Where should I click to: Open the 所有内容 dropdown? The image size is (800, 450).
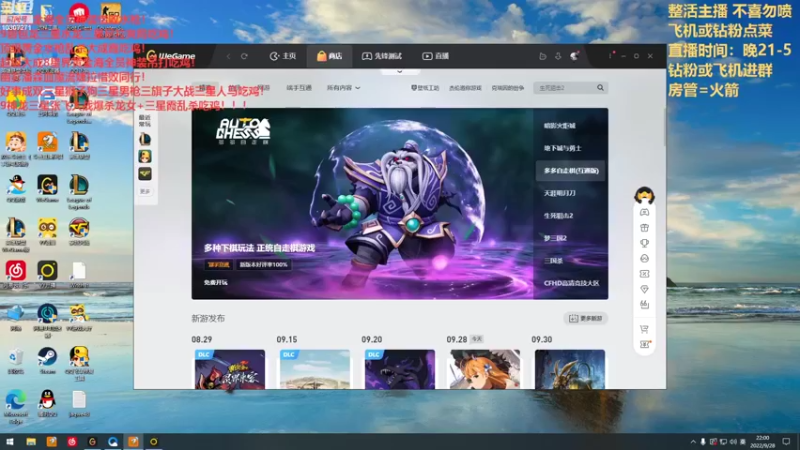coord(343,88)
